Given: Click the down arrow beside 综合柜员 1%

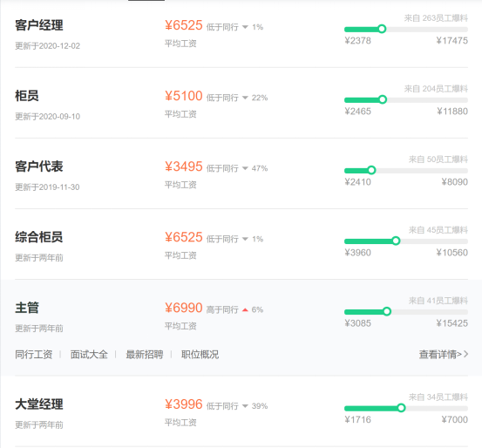Looking at the screenshot, I should [245, 239].
